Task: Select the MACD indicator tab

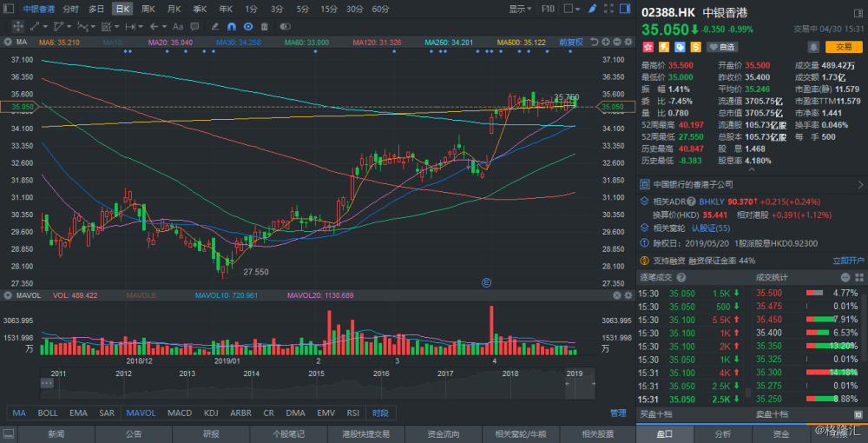Action: (x=180, y=413)
